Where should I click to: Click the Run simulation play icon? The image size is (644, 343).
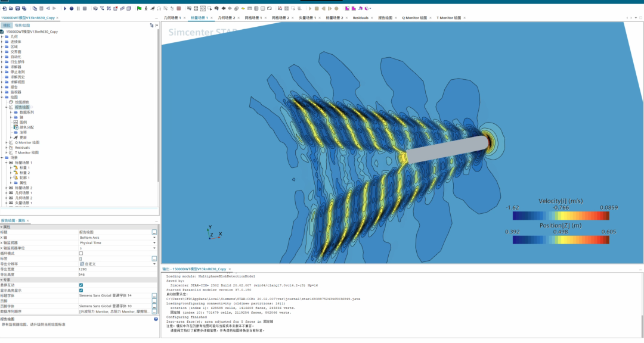tap(65, 8)
